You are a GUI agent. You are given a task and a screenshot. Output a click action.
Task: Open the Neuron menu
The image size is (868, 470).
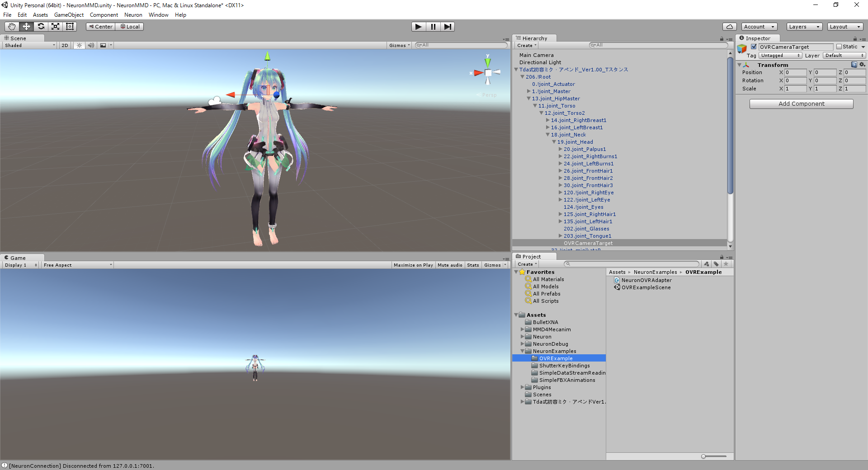click(x=133, y=14)
